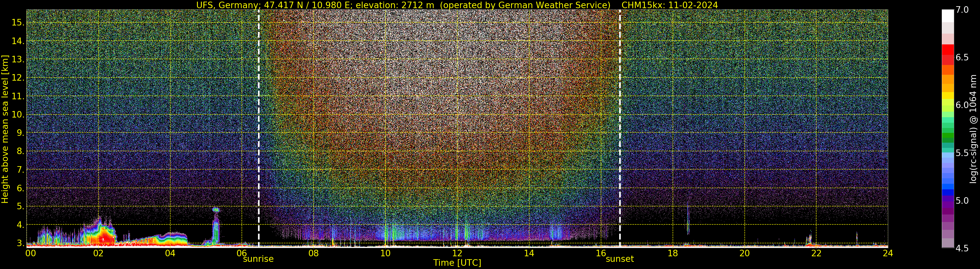Viewport: 980px width, 269px height.
Task: Click the height axis tick '7.'
Action: [21, 170]
